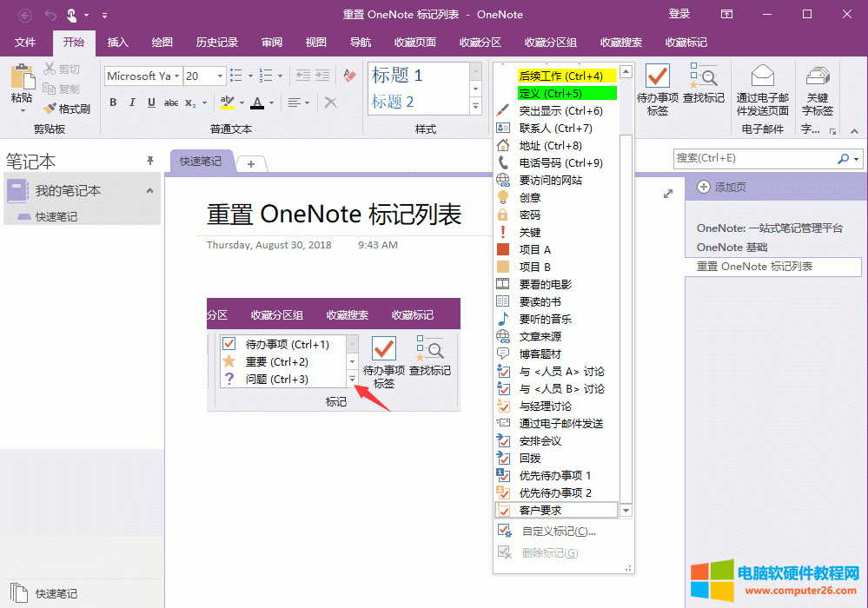The width and height of the screenshot is (868, 608).
Task: Click inside the 搜索(Ctrl+E) search box
Action: 756,161
